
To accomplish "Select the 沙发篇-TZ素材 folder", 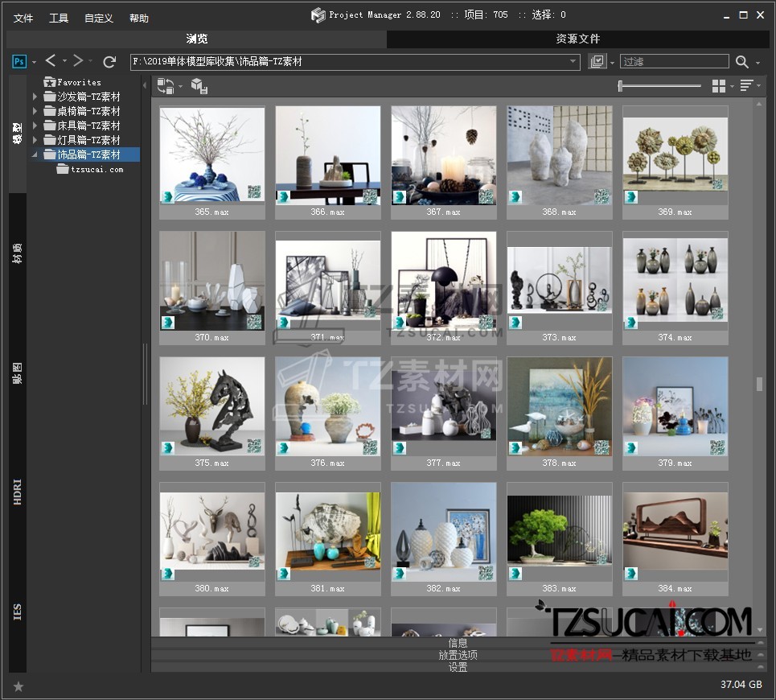I will [82, 97].
